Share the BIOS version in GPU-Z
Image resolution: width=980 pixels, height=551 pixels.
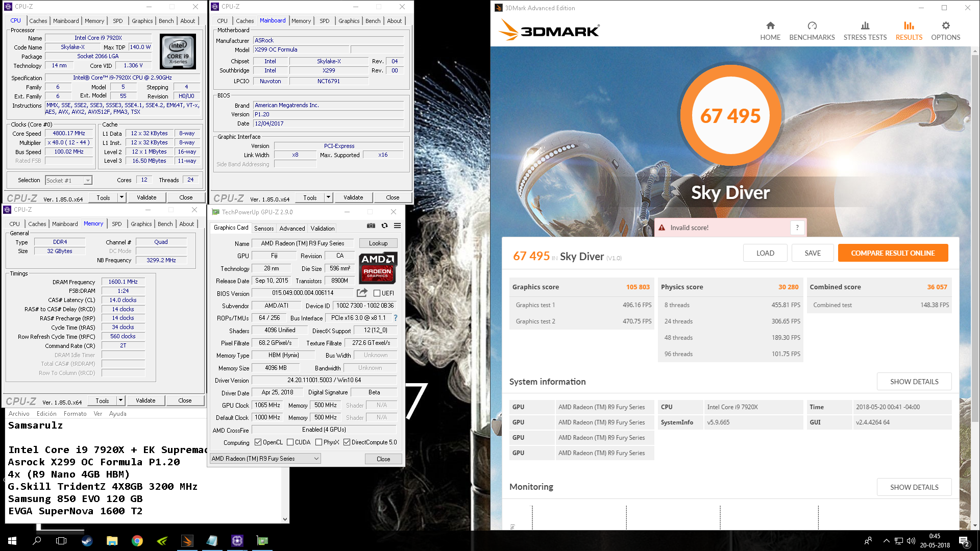(x=362, y=293)
